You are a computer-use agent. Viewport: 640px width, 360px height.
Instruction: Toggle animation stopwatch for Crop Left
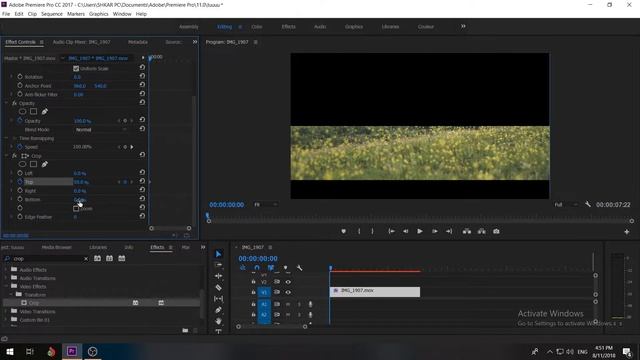click(20, 173)
